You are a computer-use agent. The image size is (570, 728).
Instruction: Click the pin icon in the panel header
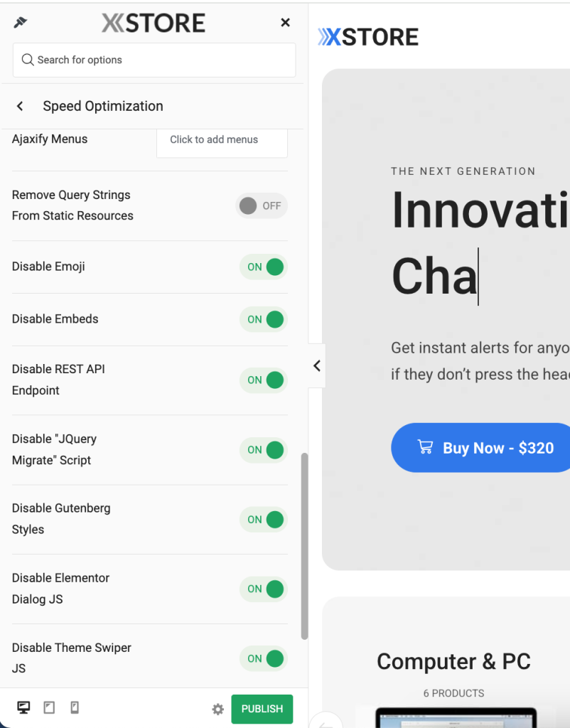21,23
